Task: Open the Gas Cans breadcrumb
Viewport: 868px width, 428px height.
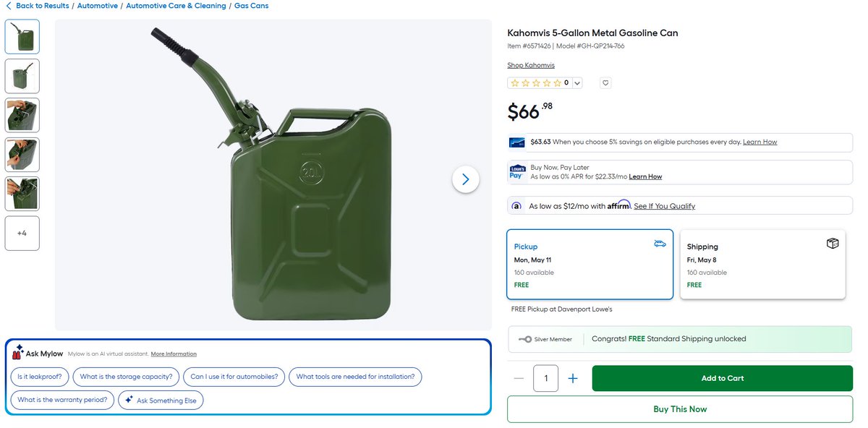Action: (x=251, y=6)
